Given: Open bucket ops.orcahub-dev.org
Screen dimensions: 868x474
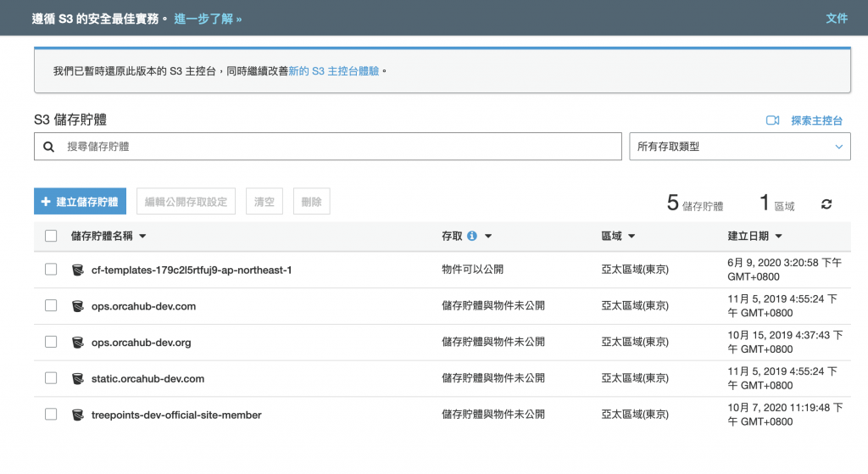Looking at the screenshot, I should pos(142,343).
